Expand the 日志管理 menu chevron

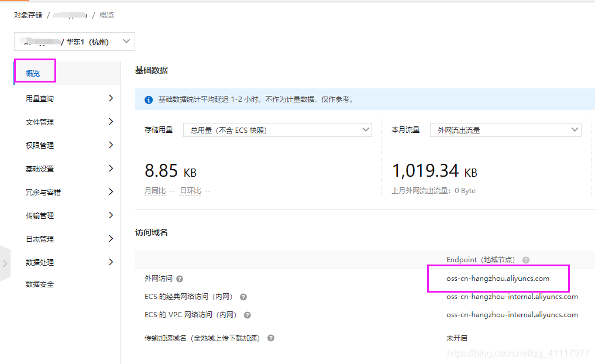(x=111, y=239)
